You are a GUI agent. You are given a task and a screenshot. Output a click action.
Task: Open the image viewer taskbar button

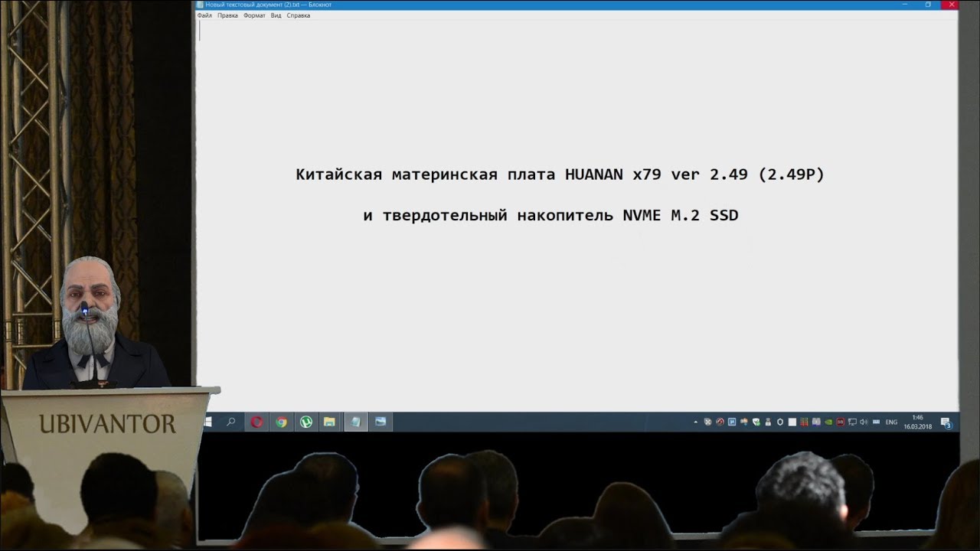pos(381,422)
